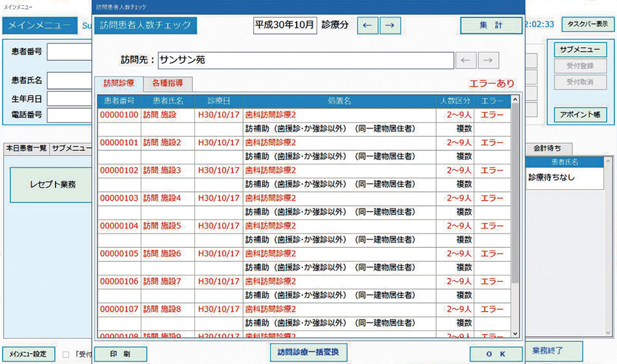Toggle checkbox next to メインメニュー設定 button
This screenshot has height=364, width=617.
66,354
